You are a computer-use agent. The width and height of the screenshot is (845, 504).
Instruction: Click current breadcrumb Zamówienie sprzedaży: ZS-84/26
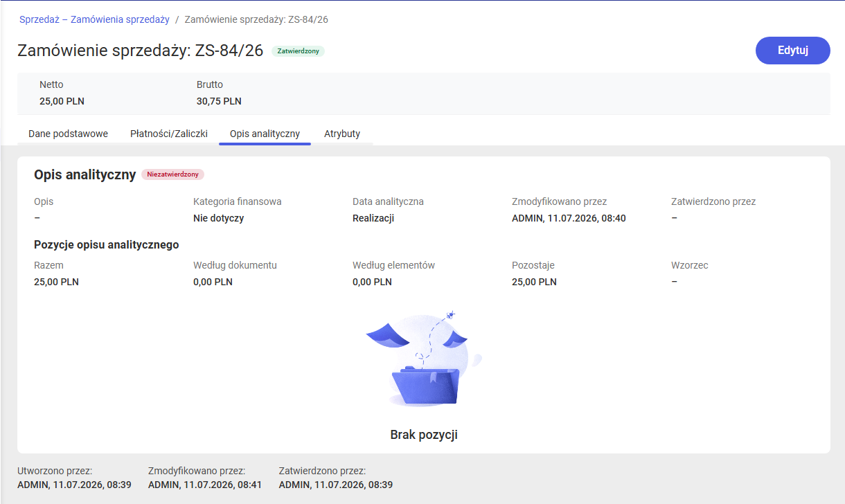click(x=256, y=19)
